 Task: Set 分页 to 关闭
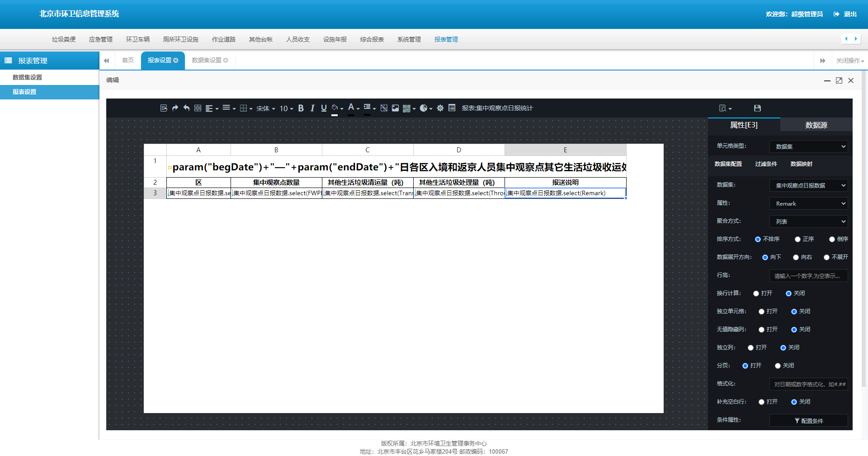point(778,366)
